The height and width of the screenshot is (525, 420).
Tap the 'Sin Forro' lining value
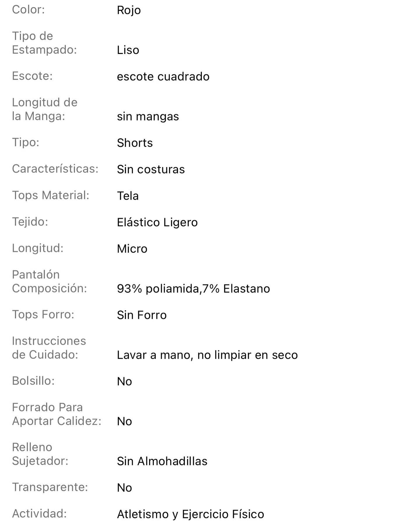[x=142, y=315]
